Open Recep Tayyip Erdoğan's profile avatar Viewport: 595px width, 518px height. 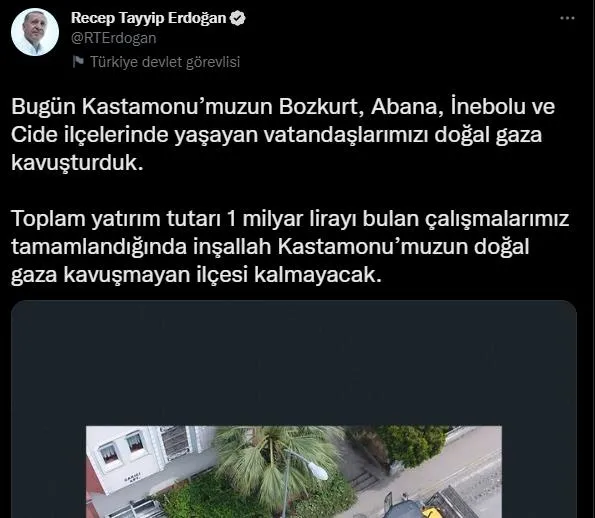click(x=35, y=32)
